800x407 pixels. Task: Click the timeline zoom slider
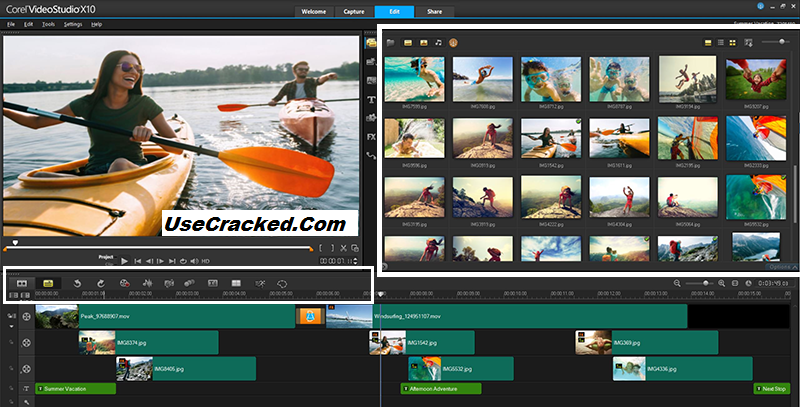[699, 283]
